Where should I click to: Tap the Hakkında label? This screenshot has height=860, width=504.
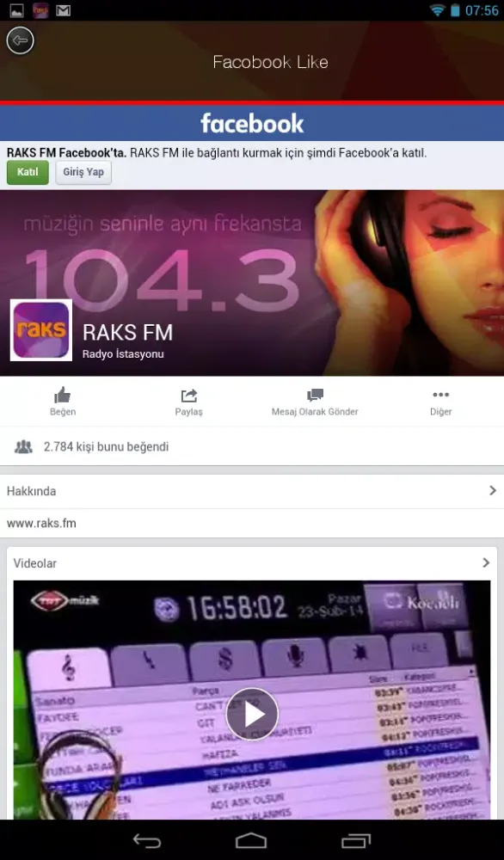point(31,491)
